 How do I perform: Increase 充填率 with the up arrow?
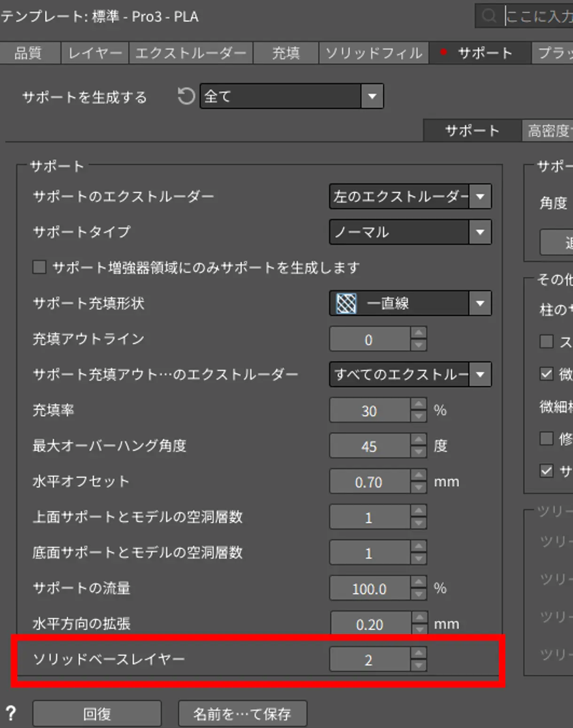click(x=418, y=404)
